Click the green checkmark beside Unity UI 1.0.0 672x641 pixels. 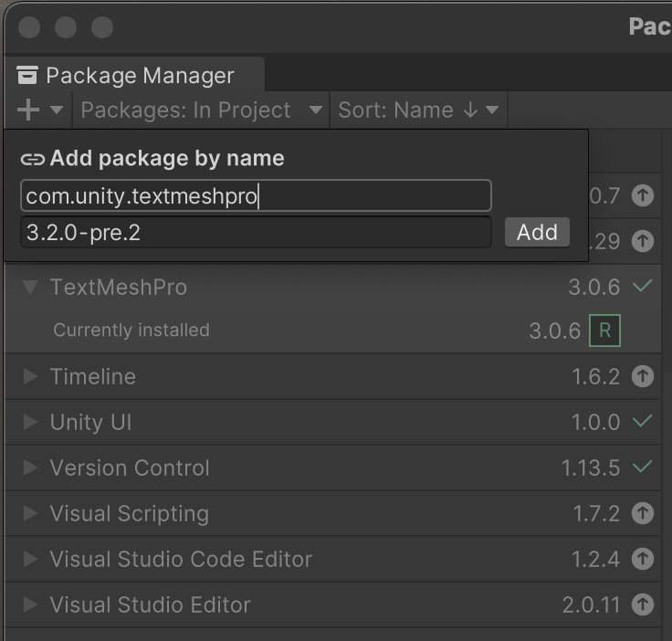click(643, 421)
